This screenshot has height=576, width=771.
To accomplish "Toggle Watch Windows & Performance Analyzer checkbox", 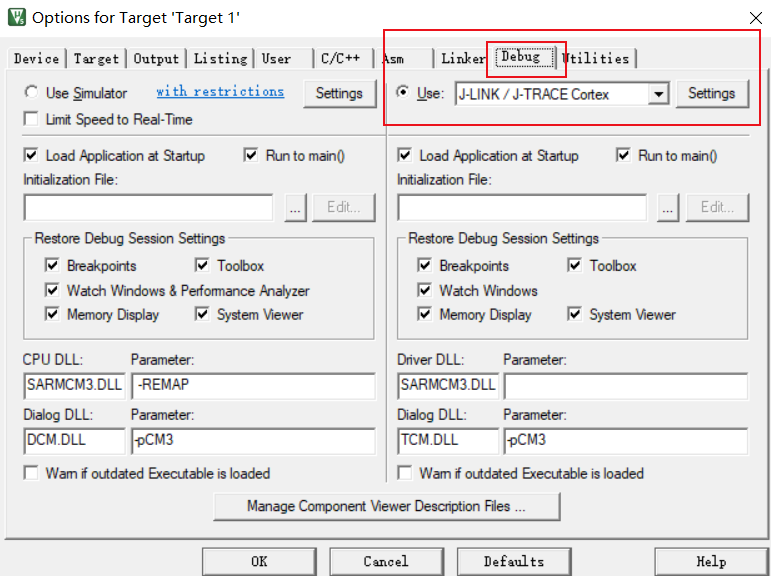I will 52,290.
